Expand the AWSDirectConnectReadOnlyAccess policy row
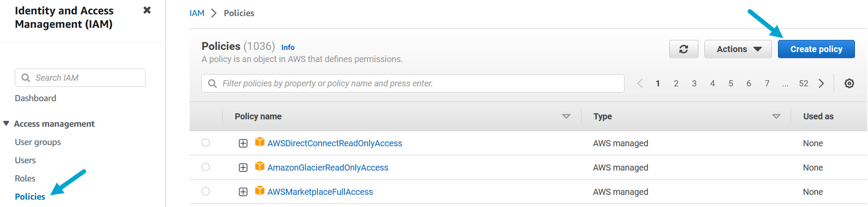 (x=243, y=143)
